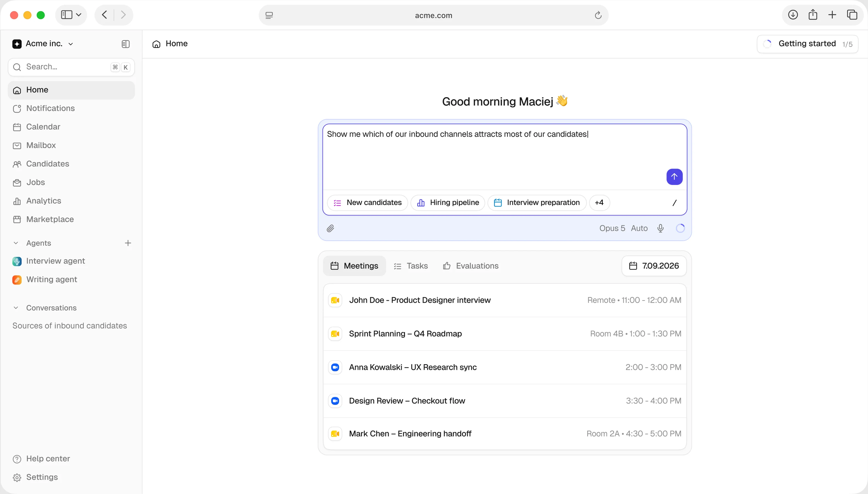This screenshot has width=868, height=494.
Task: Add a new agent with plus icon
Action: (x=128, y=243)
